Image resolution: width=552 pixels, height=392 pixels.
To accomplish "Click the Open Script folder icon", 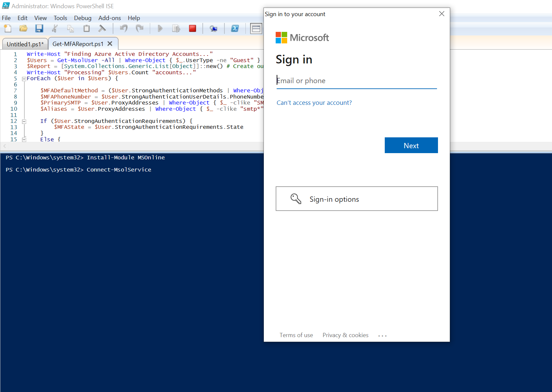I will (x=23, y=29).
